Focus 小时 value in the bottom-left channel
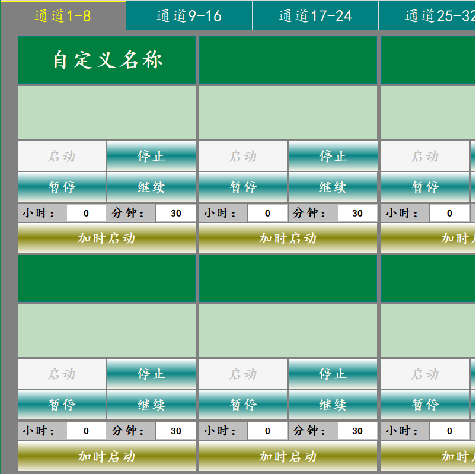Viewport: 476px width, 474px height. pos(86,431)
